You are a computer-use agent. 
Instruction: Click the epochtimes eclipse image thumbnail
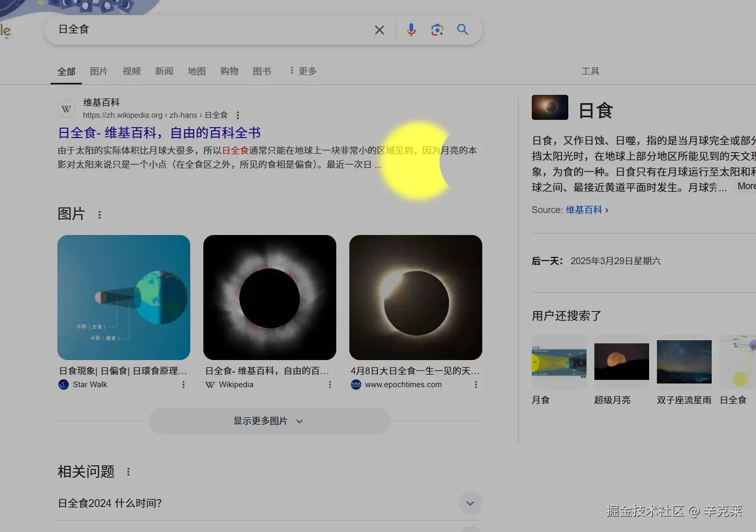[x=416, y=297]
